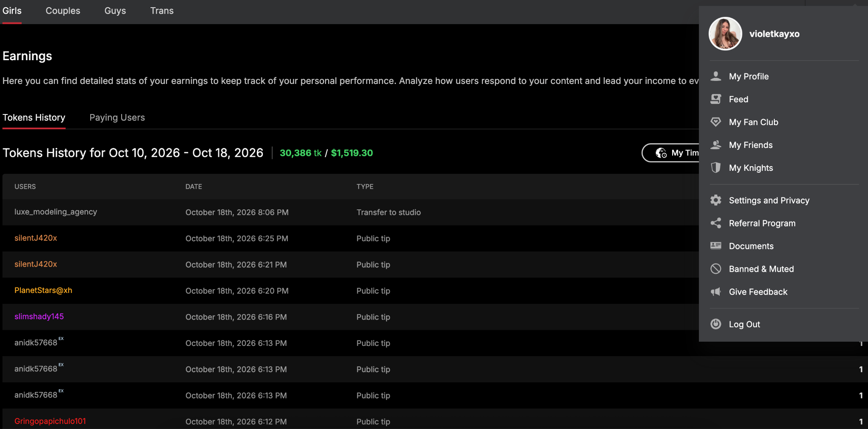Click the My Knights shield icon
This screenshot has width=868, height=429.
point(716,168)
